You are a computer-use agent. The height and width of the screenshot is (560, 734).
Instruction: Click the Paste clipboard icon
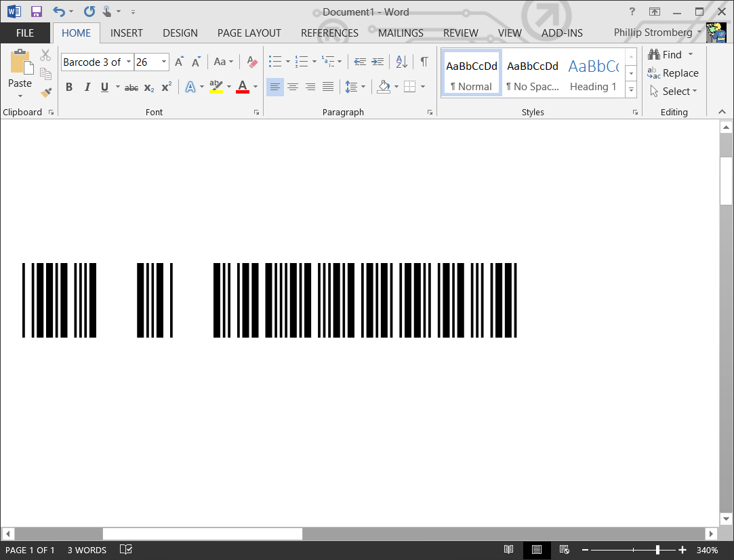coord(20,61)
